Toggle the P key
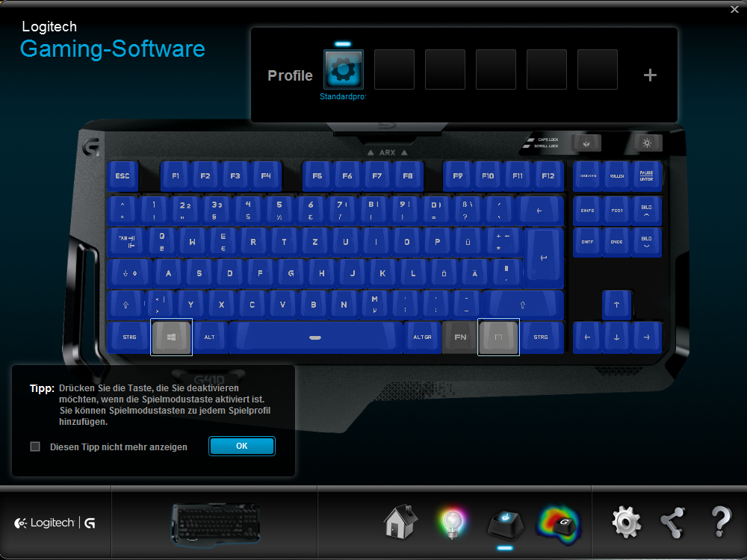This screenshot has width=747, height=560. coord(437,242)
